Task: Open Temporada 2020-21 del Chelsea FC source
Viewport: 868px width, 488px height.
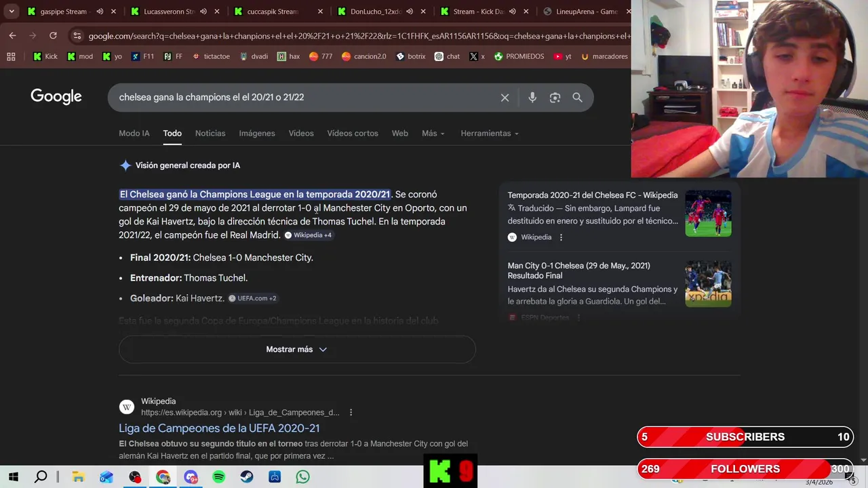Action: click(x=592, y=195)
